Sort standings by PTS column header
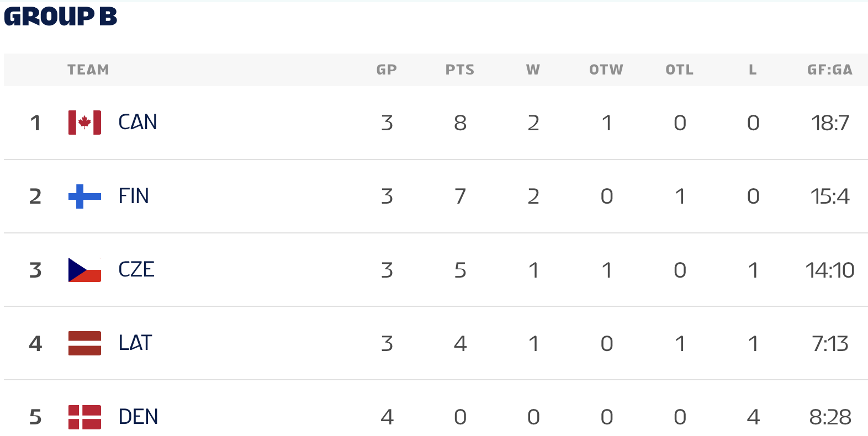 (460, 70)
